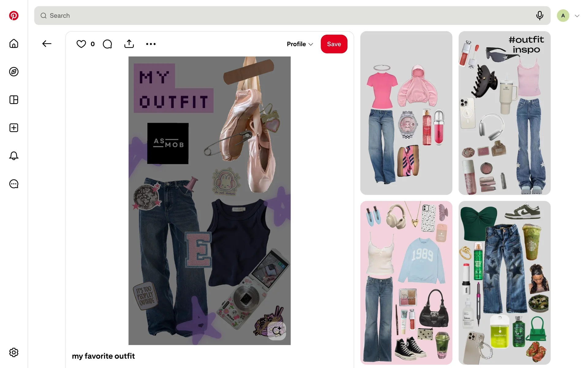Open the Home feed icon
The width and height of the screenshot is (588, 368).
point(14,44)
